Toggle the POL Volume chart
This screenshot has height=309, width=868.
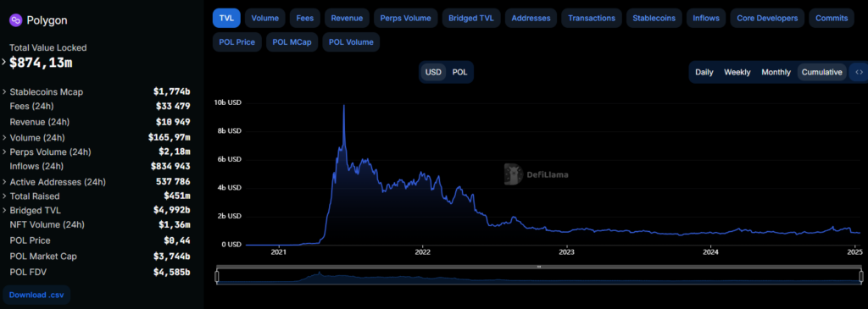click(351, 42)
